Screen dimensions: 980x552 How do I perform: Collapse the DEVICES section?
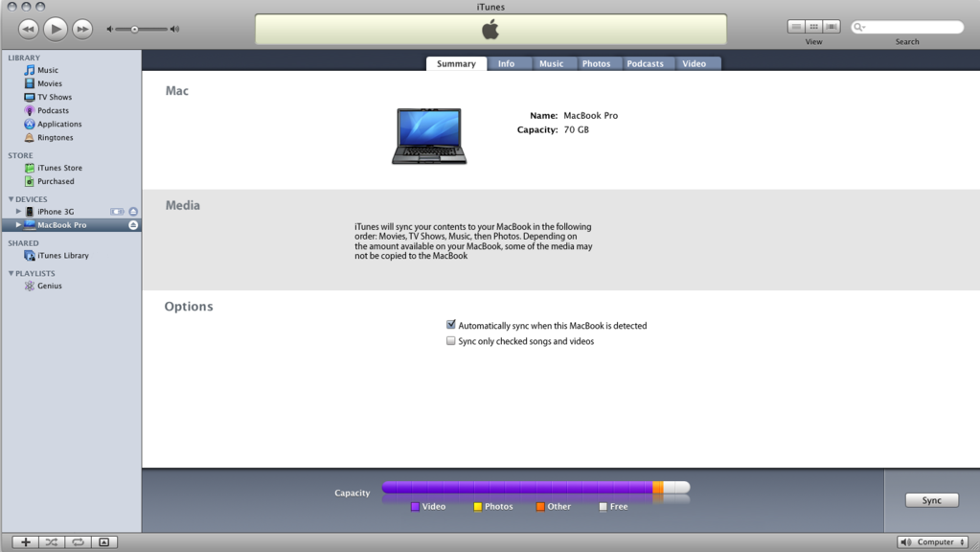coord(11,198)
